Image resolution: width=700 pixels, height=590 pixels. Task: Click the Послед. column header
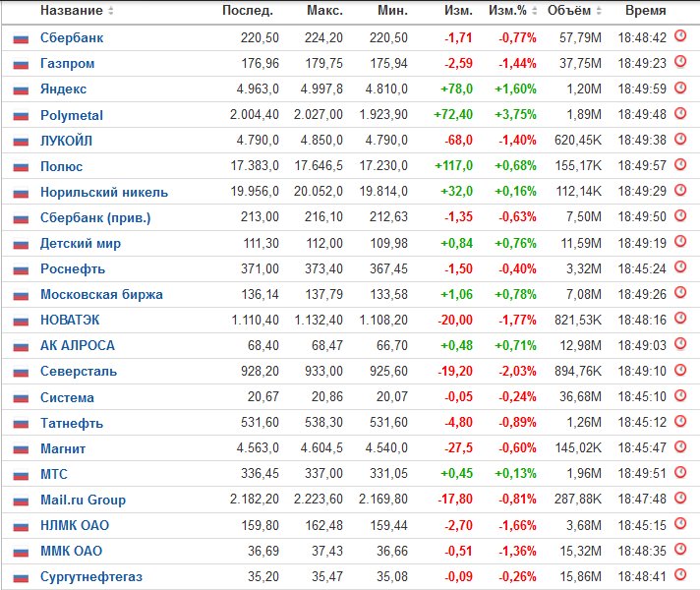[248, 10]
